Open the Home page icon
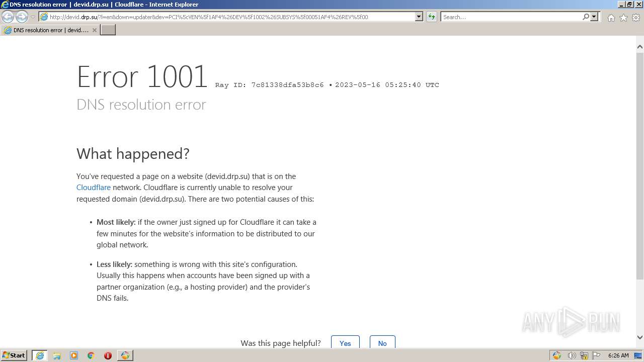644x362 pixels. coord(611,18)
